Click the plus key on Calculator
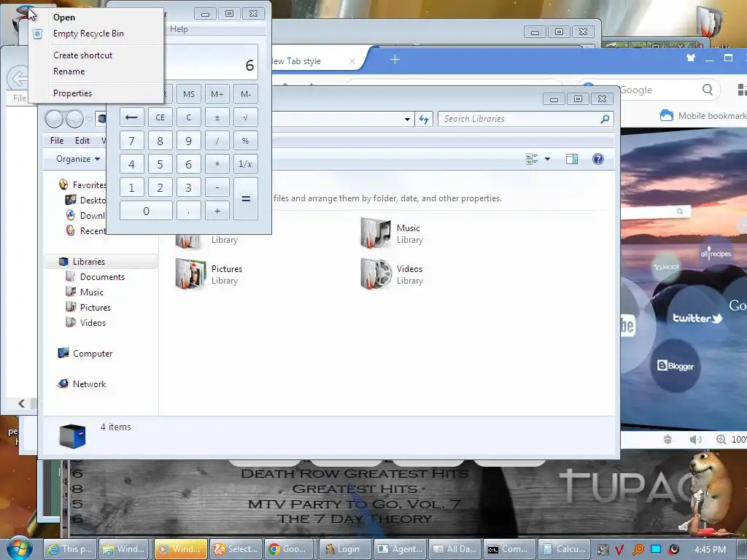 (x=217, y=211)
